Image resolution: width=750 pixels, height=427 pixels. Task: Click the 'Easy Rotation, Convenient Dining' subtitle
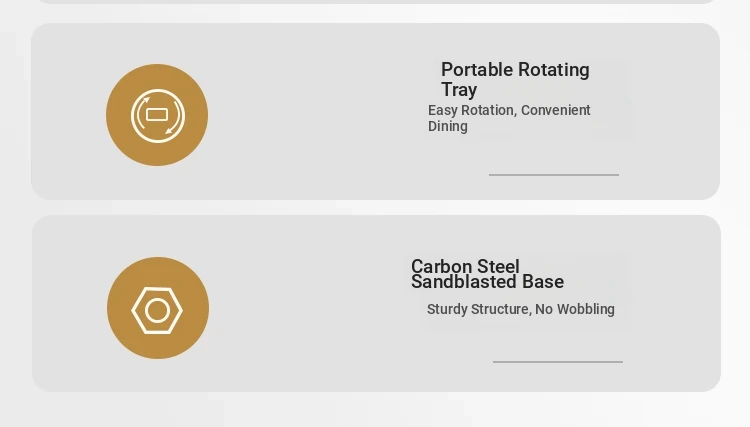click(509, 118)
